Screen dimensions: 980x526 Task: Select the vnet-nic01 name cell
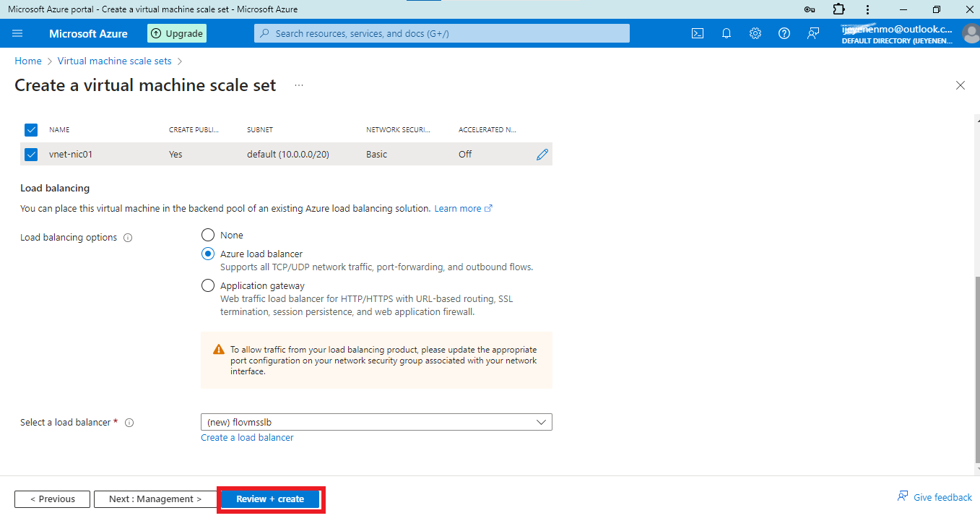tap(71, 155)
